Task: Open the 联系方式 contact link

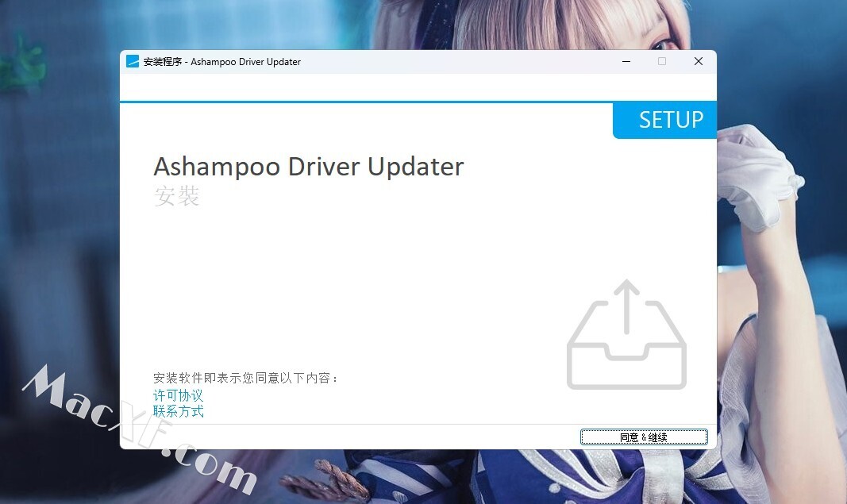Action: pos(179,412)
